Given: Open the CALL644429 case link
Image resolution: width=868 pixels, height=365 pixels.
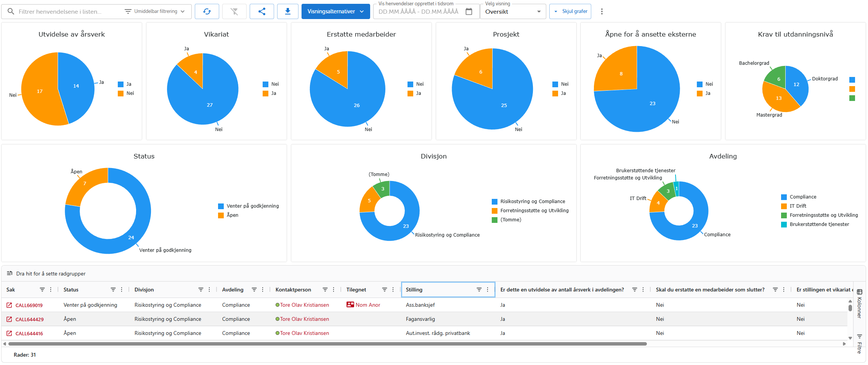Looking at the screenshot, I should (29, 319).
